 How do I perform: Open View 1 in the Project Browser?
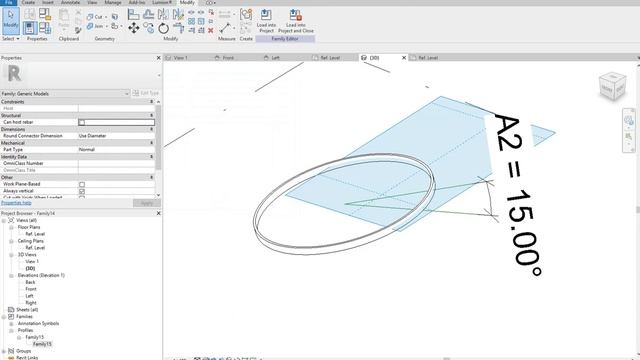point(32,262)
